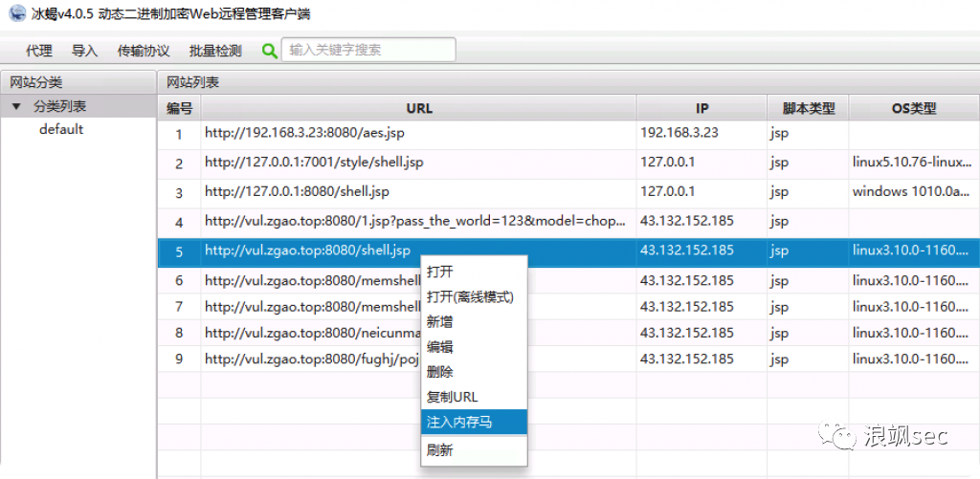Viewport: 980px width, 479px height.
Task: Select the default category
Action: tap(61, 130)
